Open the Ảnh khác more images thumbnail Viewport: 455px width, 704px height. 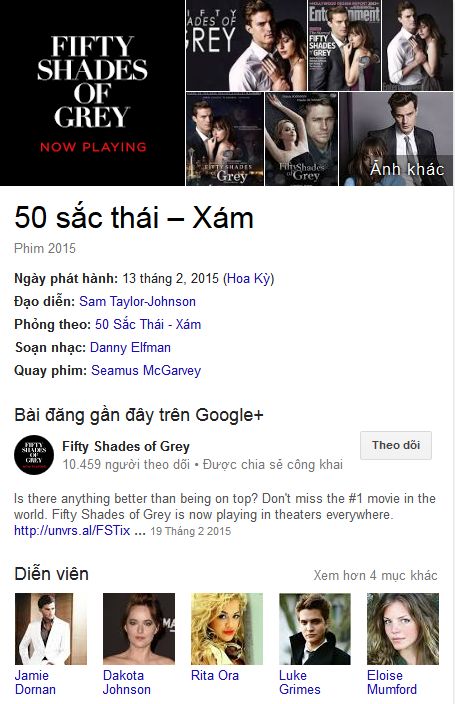point(396,139)
